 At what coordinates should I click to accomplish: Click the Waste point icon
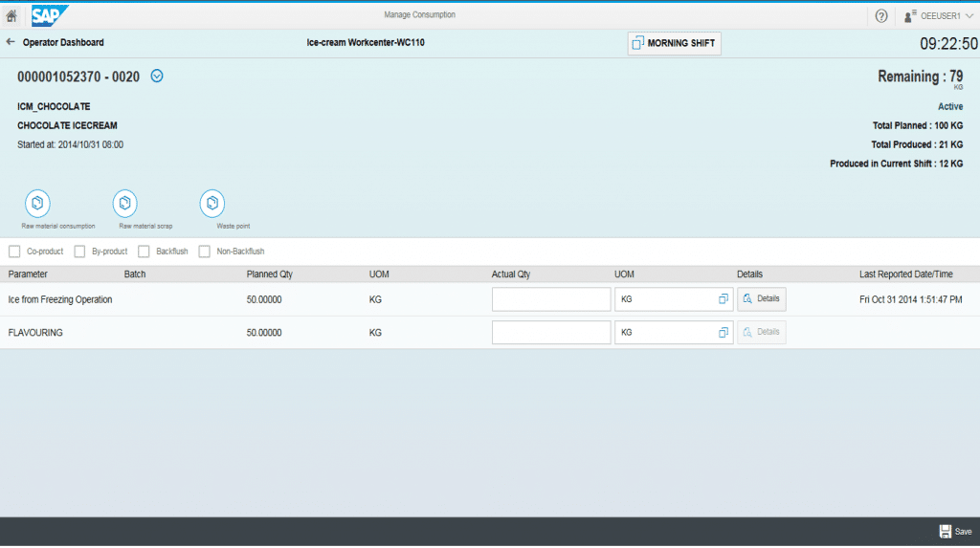tap(212, 204)
